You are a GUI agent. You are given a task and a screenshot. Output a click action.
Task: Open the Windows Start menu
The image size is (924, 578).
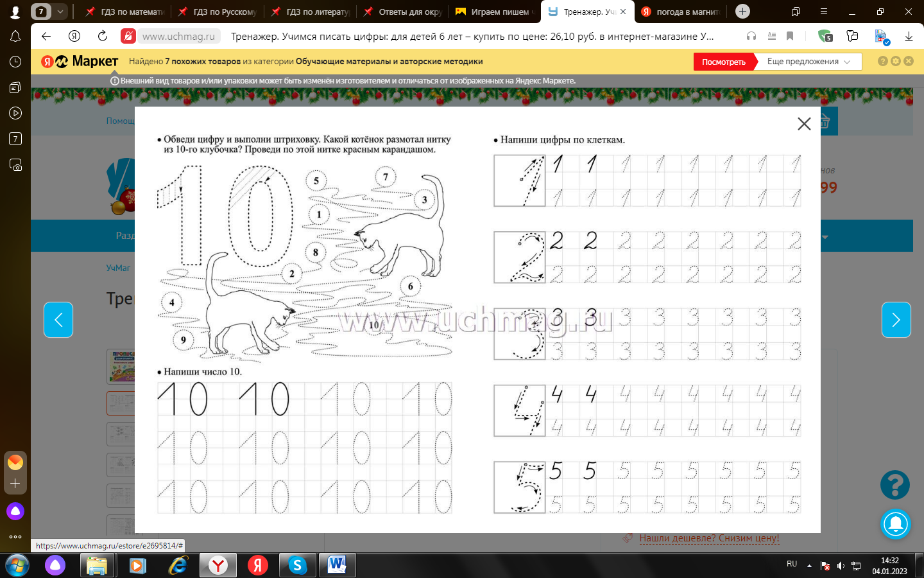click(17, 566)
